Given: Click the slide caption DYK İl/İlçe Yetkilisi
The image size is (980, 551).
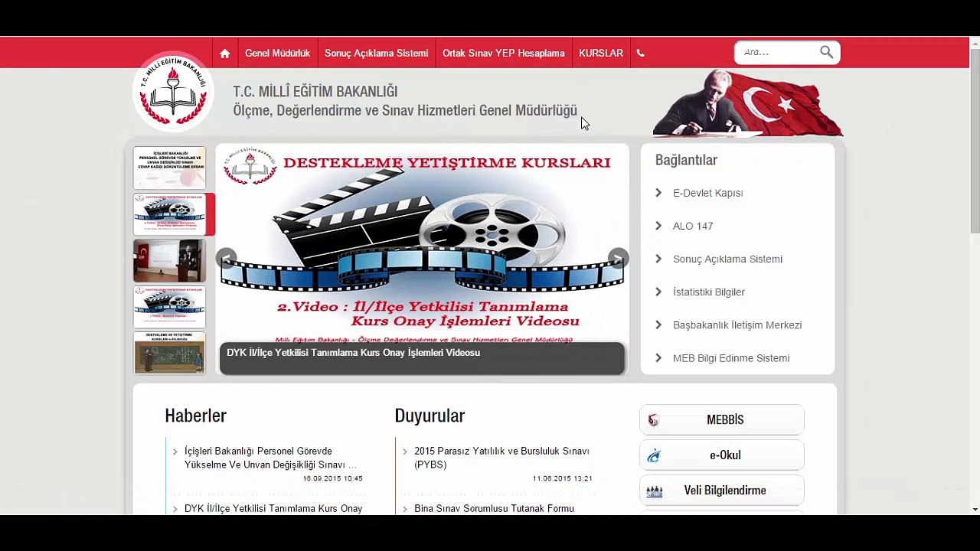Looking at the screenshot, I should click(x=353, y=353).
